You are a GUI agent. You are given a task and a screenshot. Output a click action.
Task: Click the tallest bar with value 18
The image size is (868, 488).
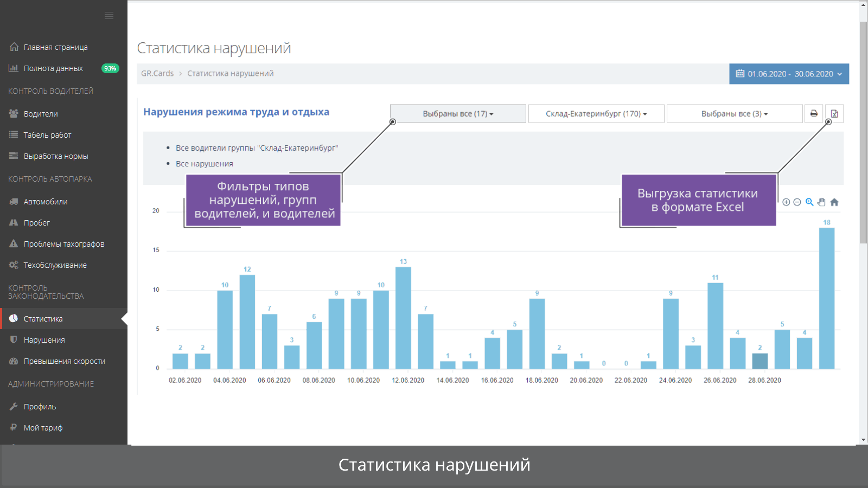click(x=827, y=298)
